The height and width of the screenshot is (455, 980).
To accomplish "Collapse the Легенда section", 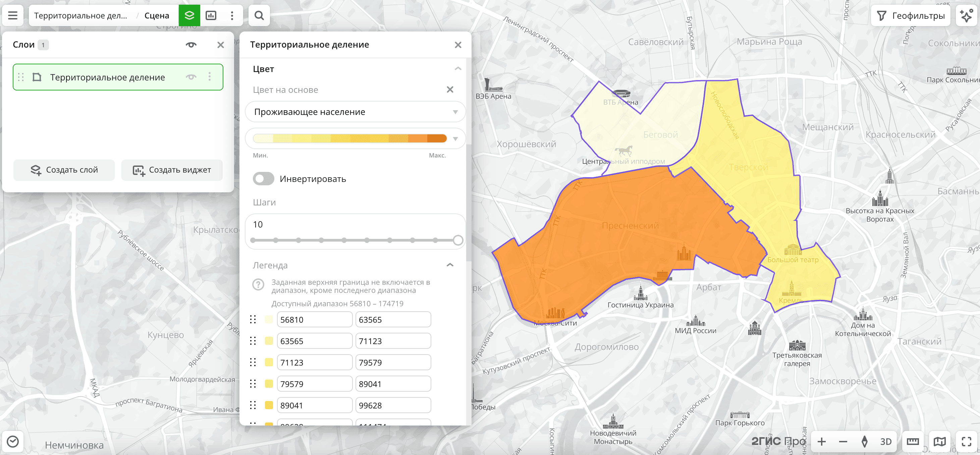I will point(450,265).
